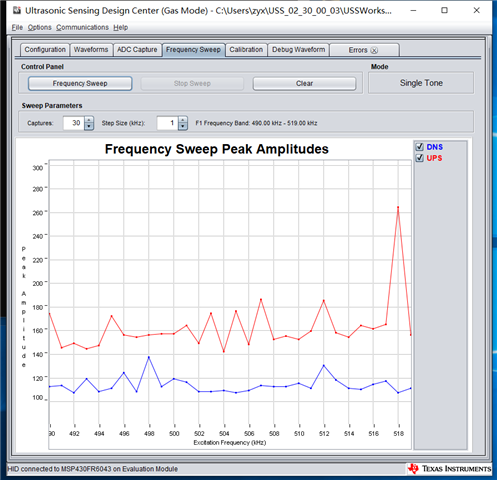Image resolution: width=497 pixels, height=480 pixels.
Task: Select the Frequency Sweep tab
Action: pos(193,50)
